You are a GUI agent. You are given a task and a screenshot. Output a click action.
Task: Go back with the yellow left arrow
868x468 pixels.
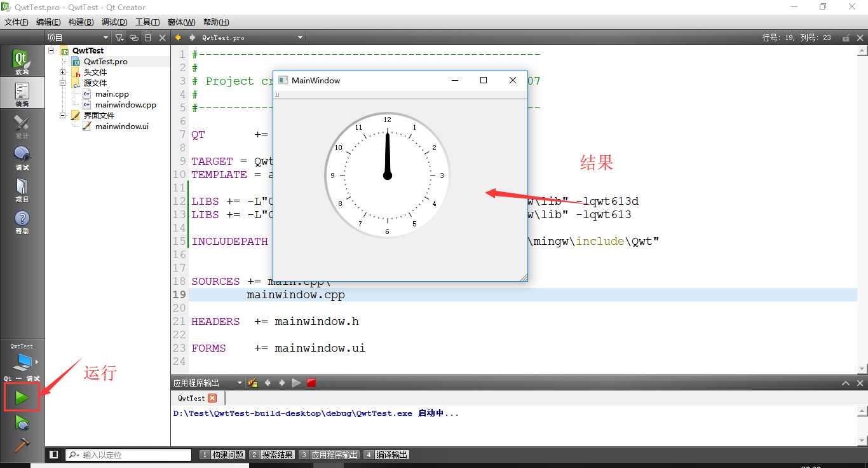(179, 38)
